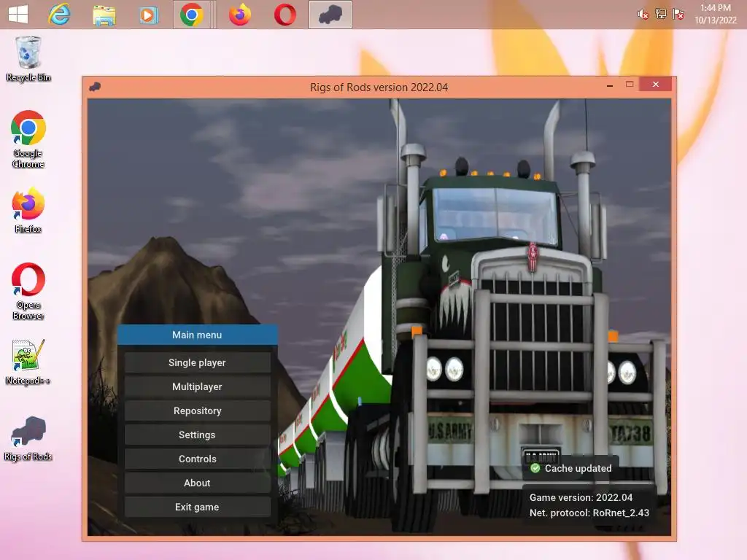The height and width of the screenshot is (560, 747).
Task: Select the Rigs of Rods desktop shortcut
Action: click(x=28, y=438)
